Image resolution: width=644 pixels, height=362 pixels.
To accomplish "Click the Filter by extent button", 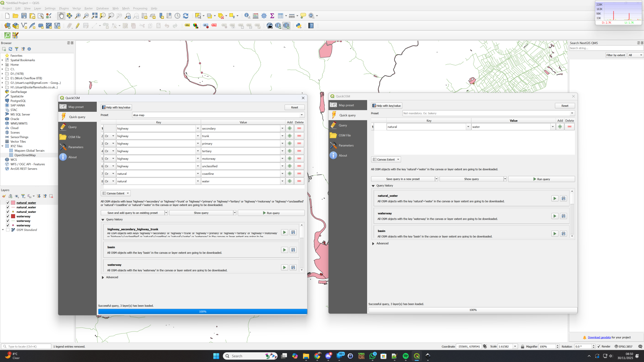I will click(616, 55).
